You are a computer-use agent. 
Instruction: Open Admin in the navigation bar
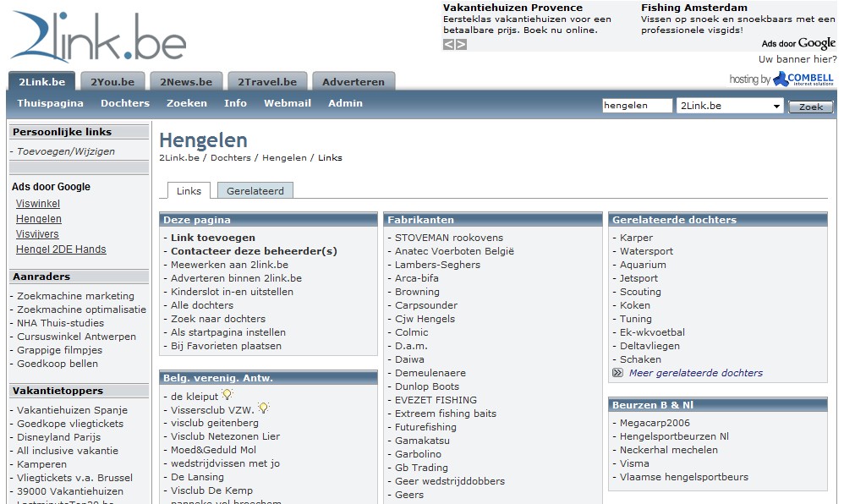(x=346, y=103)
